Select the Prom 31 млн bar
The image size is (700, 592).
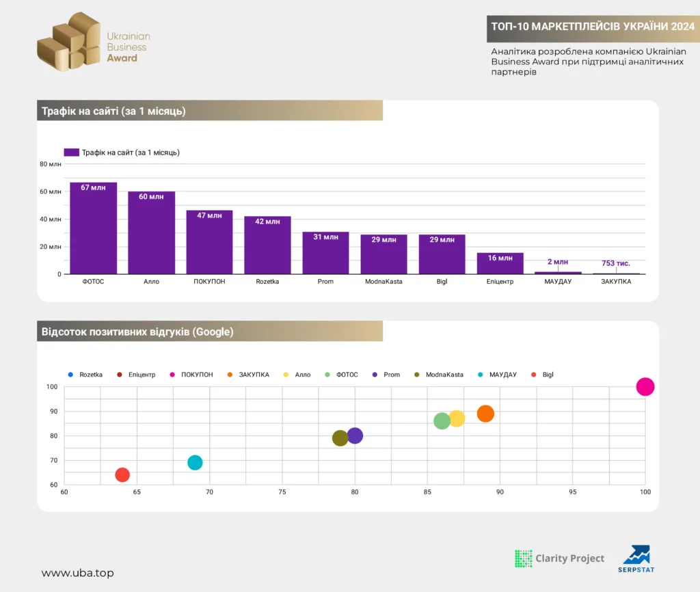click(x=325, y=253)
